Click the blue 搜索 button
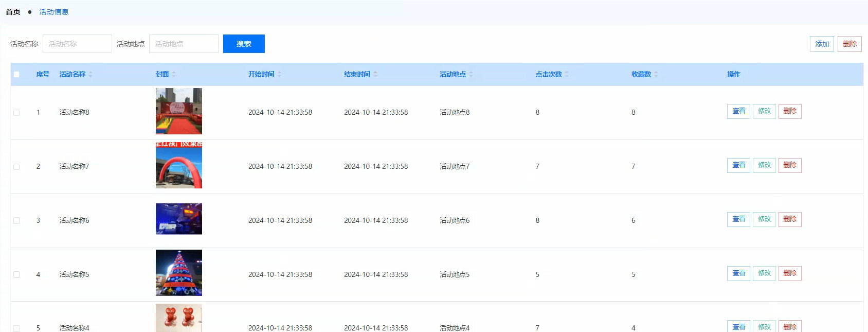This screenshot has height=332, width=868. (244, 44)
